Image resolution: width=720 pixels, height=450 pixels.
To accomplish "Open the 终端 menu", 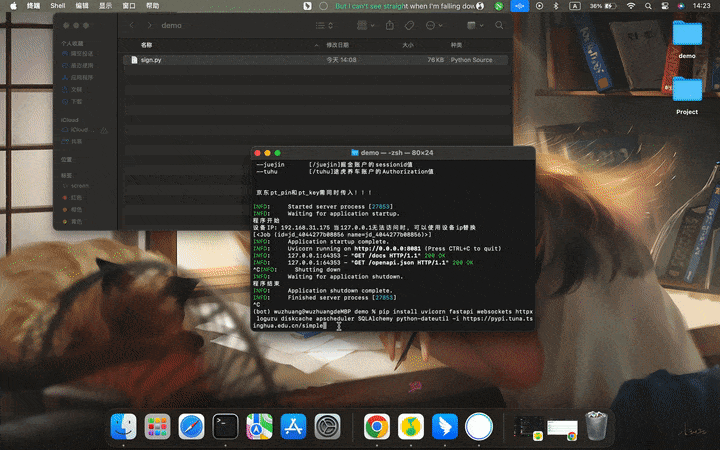I will 34,6.
